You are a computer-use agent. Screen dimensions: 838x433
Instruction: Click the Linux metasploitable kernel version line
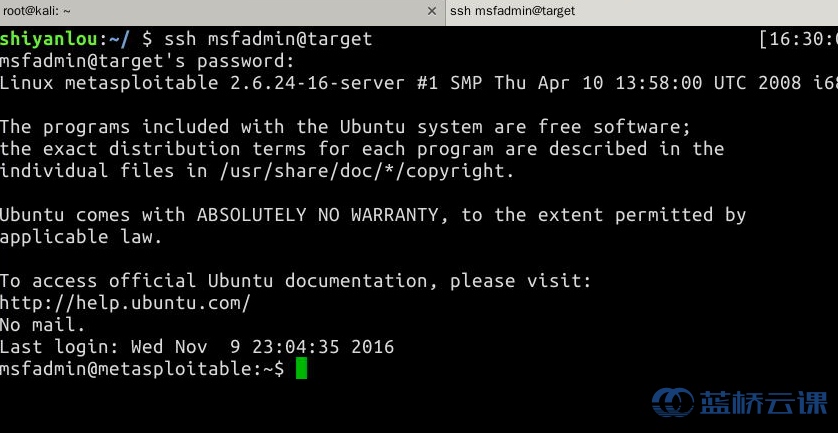(x=419, y=83)
